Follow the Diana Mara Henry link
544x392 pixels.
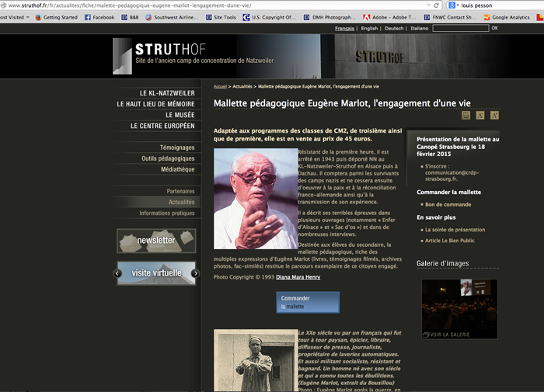tap(298, 277)
